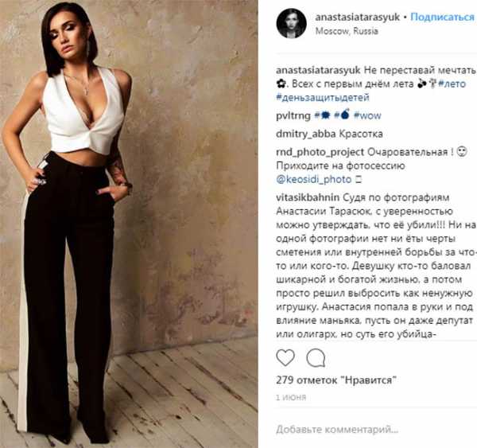Click the main post photo
Viewport: 477px width, 448px height.
coord(129,224)
